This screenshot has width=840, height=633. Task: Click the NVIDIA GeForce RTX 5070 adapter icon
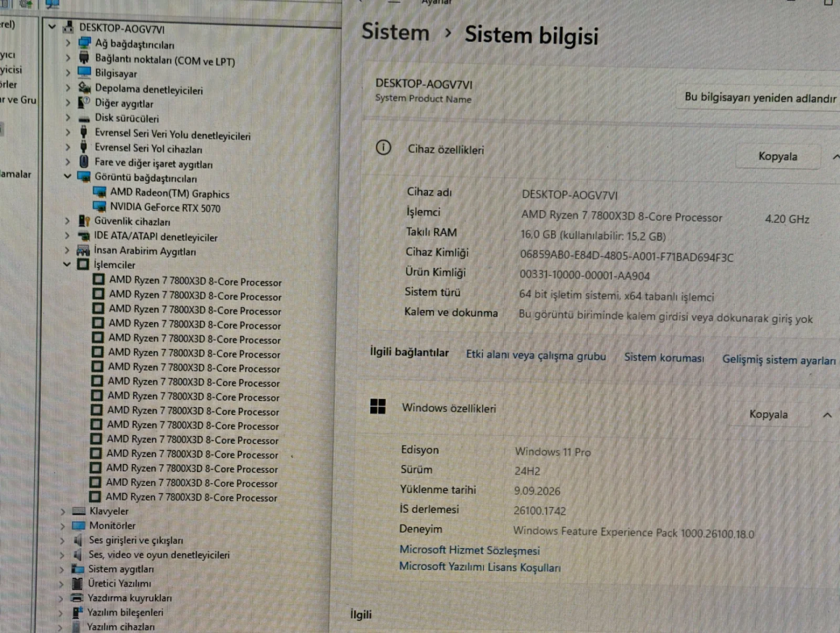(99, 206)
